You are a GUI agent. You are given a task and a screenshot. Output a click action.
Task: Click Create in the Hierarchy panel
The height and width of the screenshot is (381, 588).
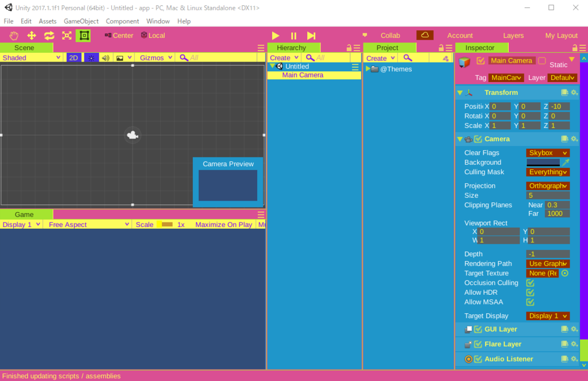point(283,57)
